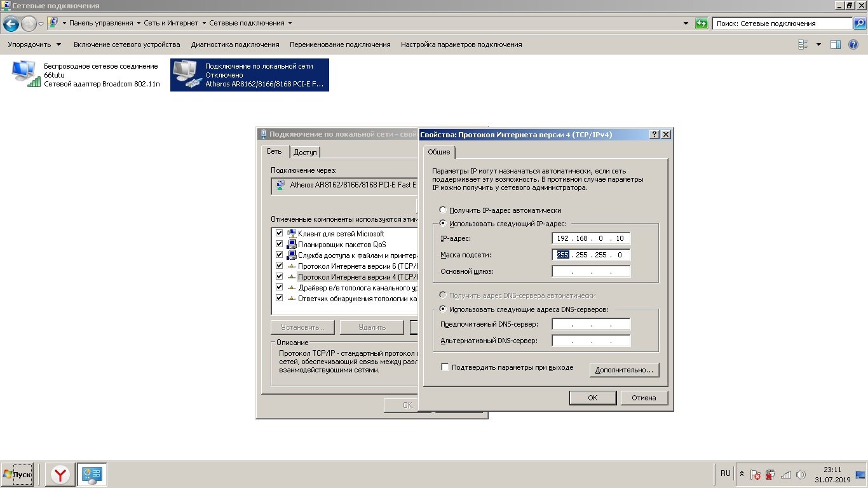
Task: Click the refresh button next to address bar
Action: click(x=702, y=24)
